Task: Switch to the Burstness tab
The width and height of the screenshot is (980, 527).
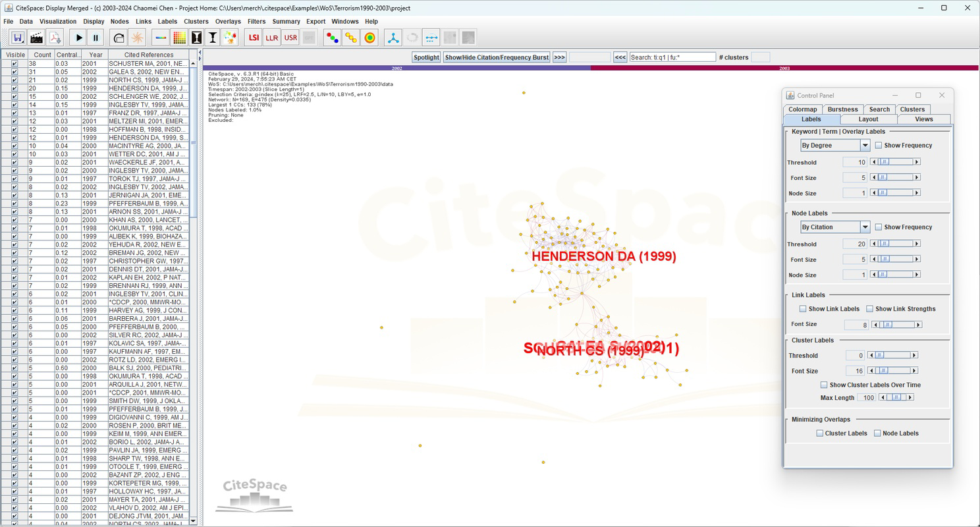Action: click(x=843, y=109)
